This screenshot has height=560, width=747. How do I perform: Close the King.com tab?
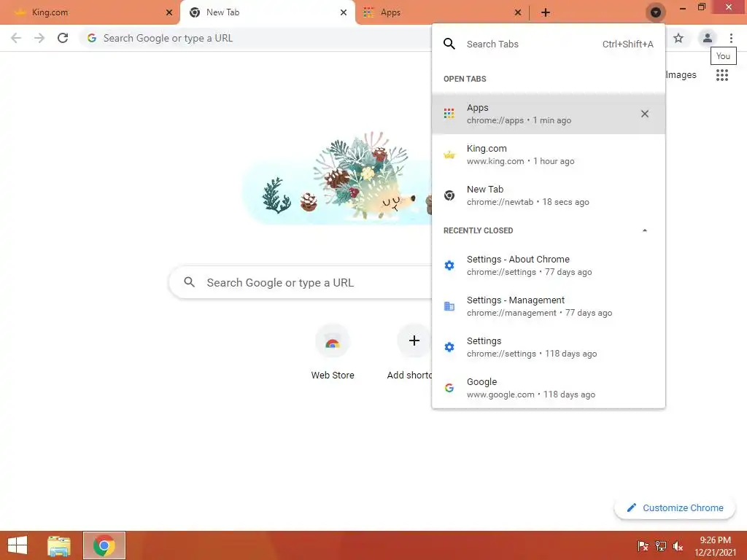169,12
